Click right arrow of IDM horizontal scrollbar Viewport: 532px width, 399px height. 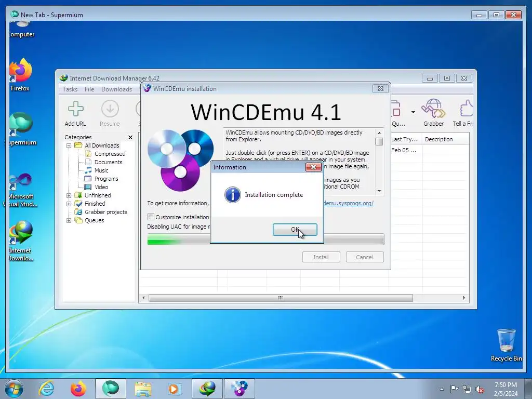pyautogui.click(x=464, y=298)
